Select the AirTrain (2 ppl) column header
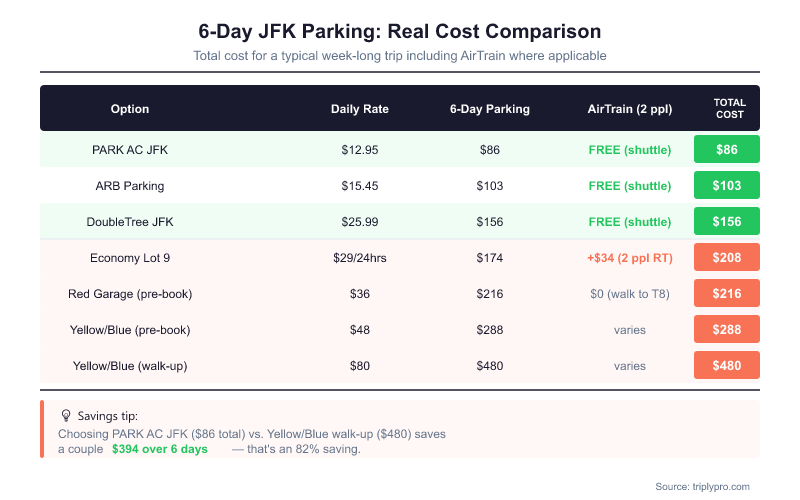 point(630,108)
